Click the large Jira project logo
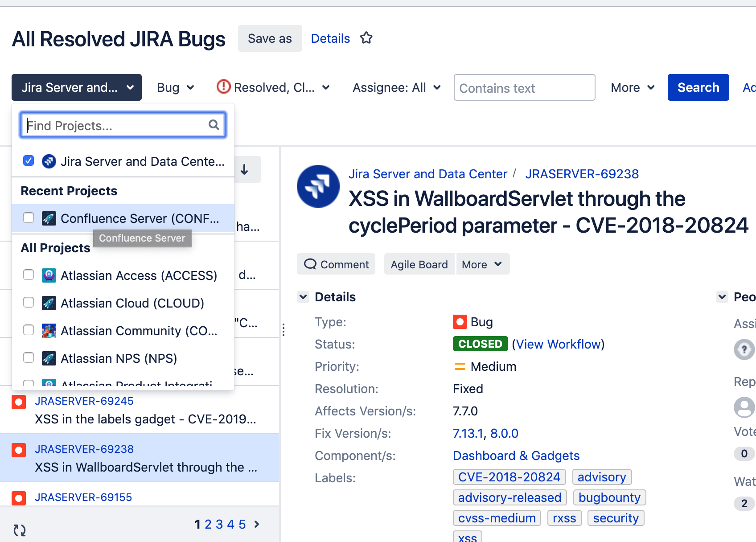 pyautogui.click(x=318, y=186)
